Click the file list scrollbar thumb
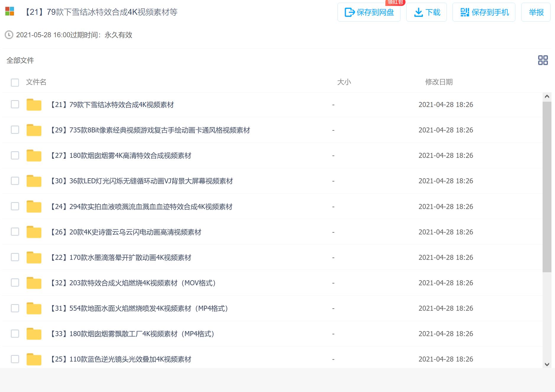Image resolution: width=555 pixels, height=392 pixels. pyautogui.click(x=547, y=187)
